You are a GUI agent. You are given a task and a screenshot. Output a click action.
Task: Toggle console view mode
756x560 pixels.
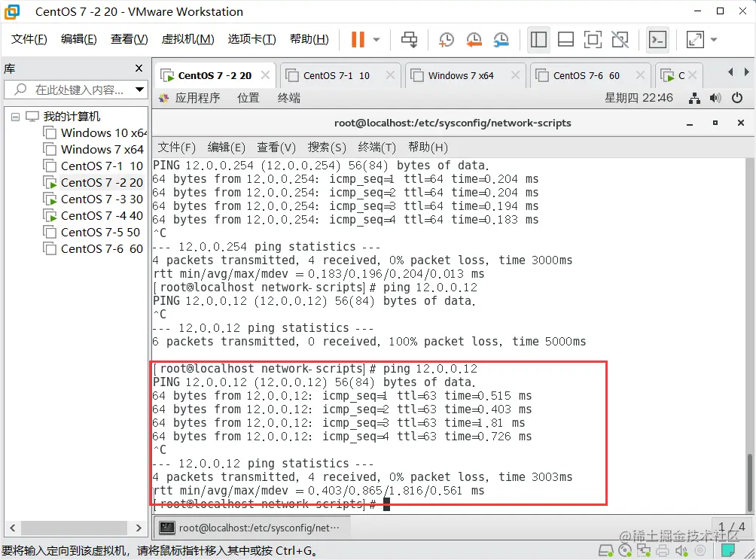[657, 40]
